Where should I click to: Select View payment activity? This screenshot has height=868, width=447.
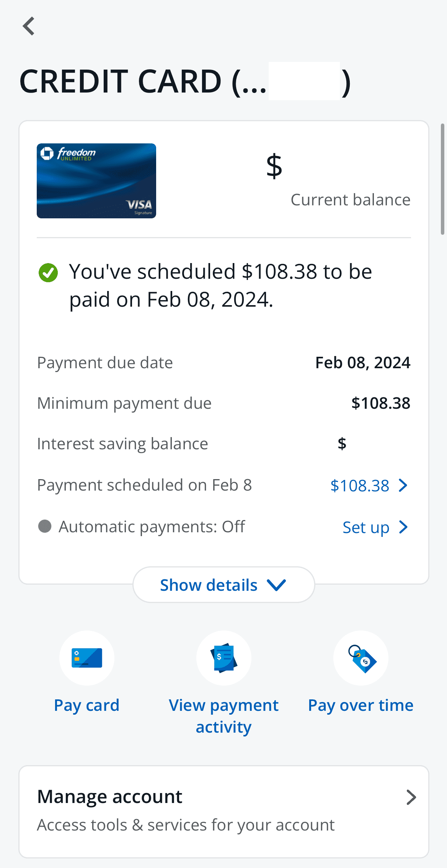(x=223, y=716)
